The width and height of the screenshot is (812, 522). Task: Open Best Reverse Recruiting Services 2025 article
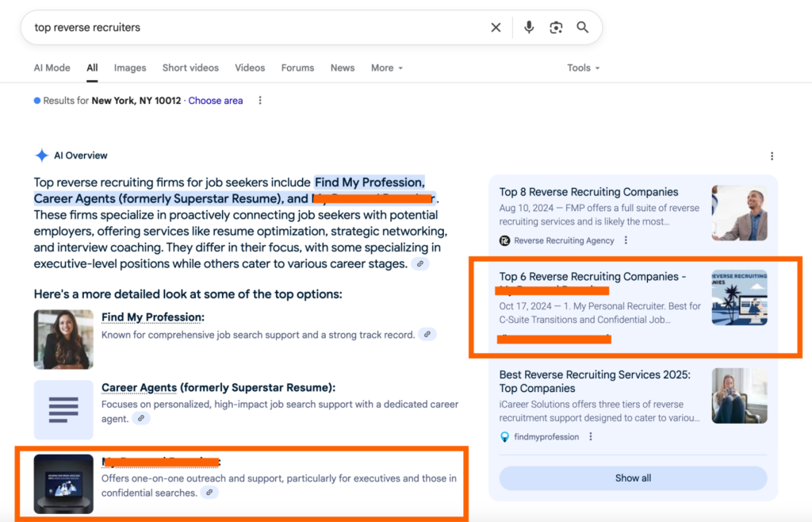pos(595,381)
